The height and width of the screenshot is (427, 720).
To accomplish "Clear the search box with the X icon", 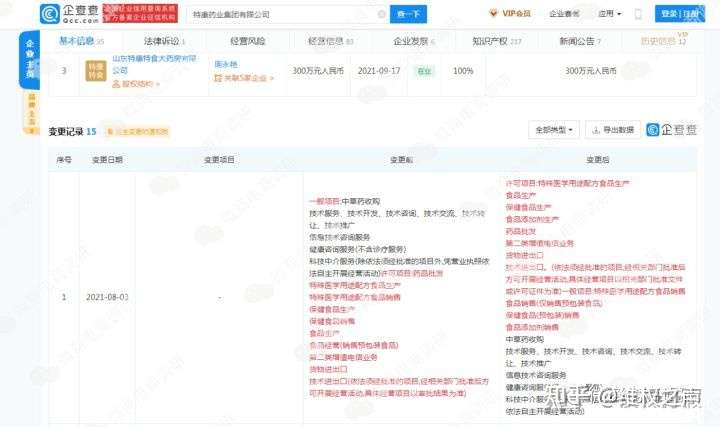I will (x=381, y=14).
